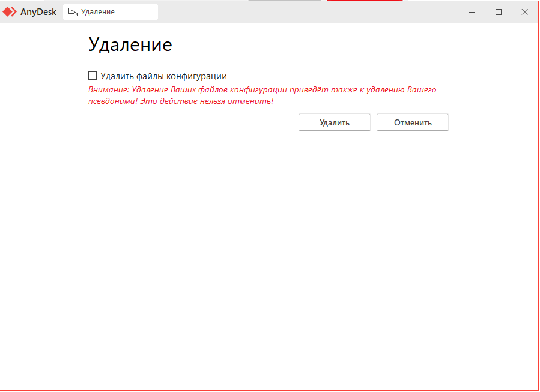Click the blank area left of the heading
This screenshot has height=392, width=540.
42,45
